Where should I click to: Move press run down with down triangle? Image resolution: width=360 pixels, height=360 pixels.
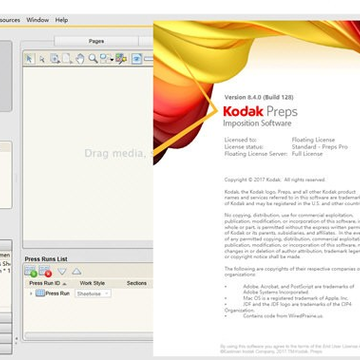pyautogui.click(x=62, y=271)
